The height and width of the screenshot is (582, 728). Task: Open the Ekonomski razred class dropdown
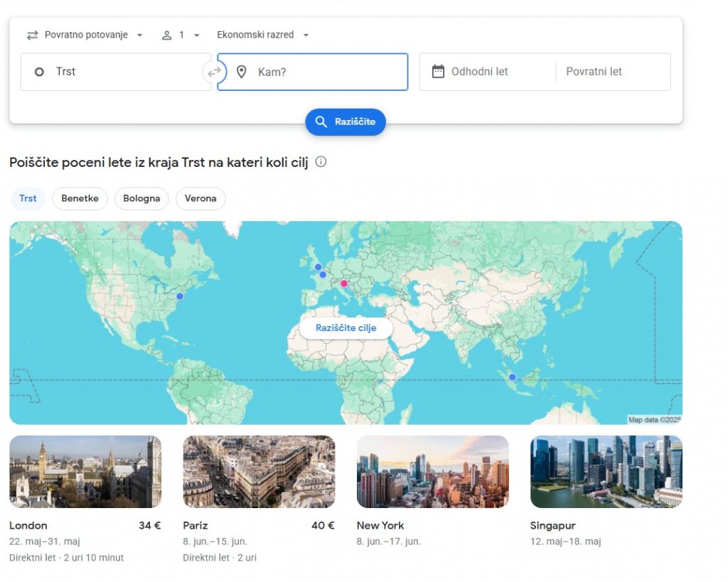coord(263,35)
